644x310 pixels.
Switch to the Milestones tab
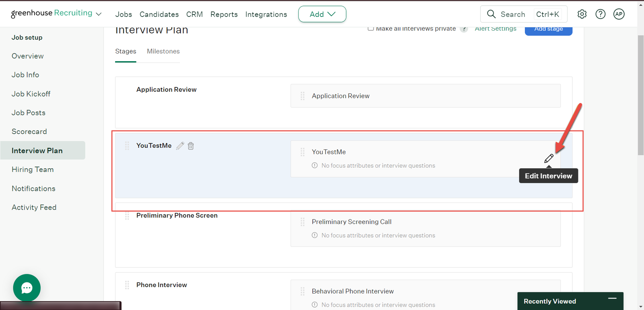pos(163,51)
